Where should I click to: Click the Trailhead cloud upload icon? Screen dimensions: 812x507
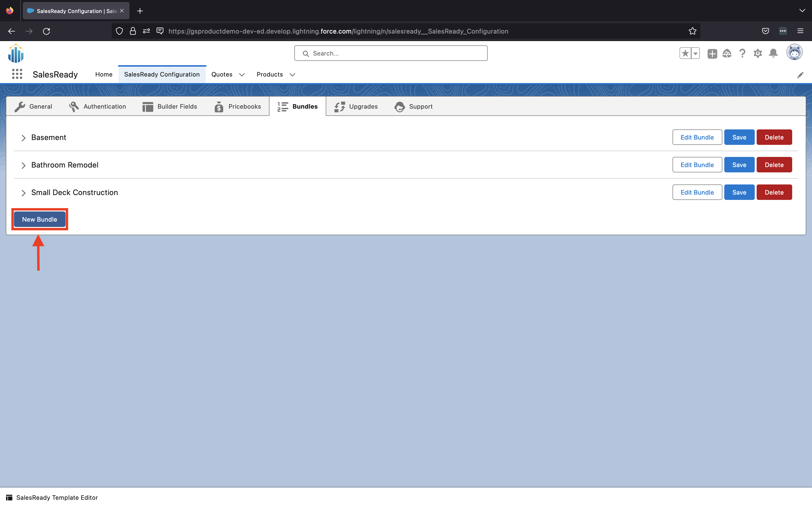[727, 53]
